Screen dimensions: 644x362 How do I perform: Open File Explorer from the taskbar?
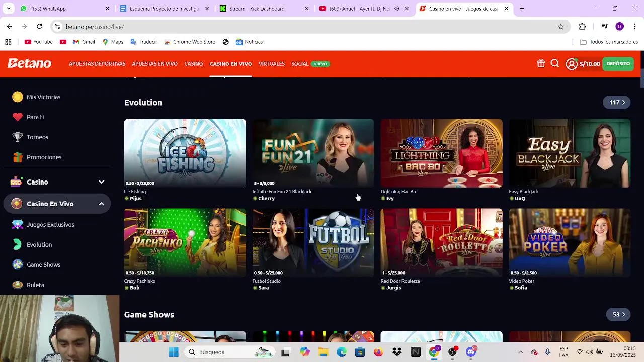[323, 352]
